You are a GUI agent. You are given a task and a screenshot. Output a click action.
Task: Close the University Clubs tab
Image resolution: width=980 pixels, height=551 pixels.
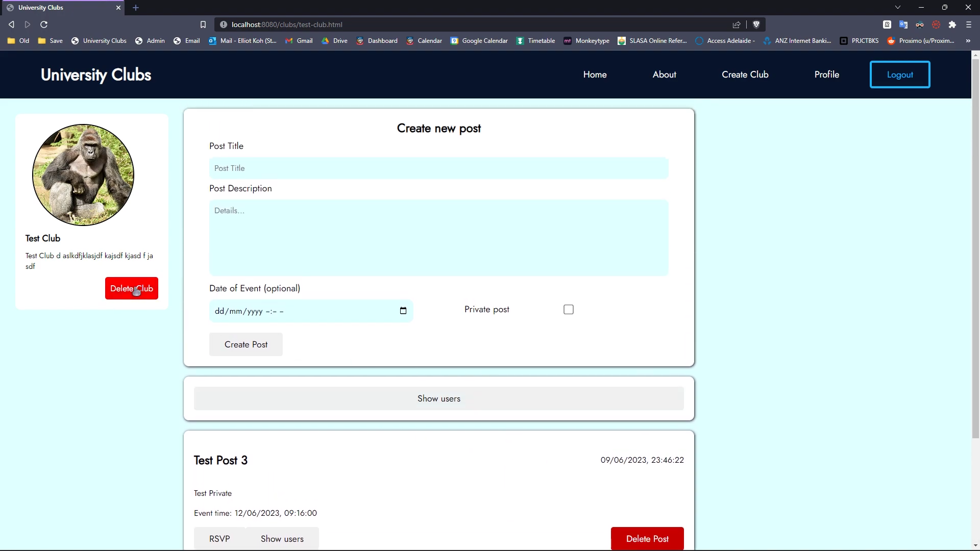click(x=118, y=8)
